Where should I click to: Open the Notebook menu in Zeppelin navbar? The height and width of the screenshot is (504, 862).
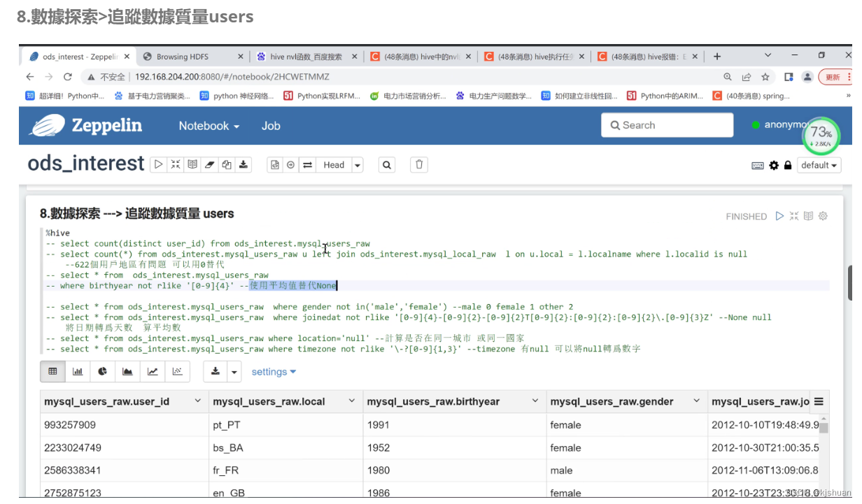(x=209, y=126)
